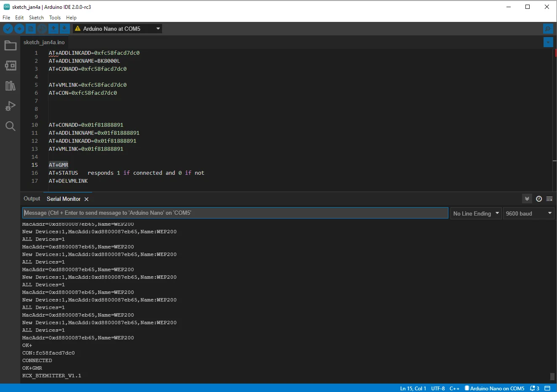557x392 pixels.
Task: Open a sketch using the up-arrow button
Action: coord(53,29)
